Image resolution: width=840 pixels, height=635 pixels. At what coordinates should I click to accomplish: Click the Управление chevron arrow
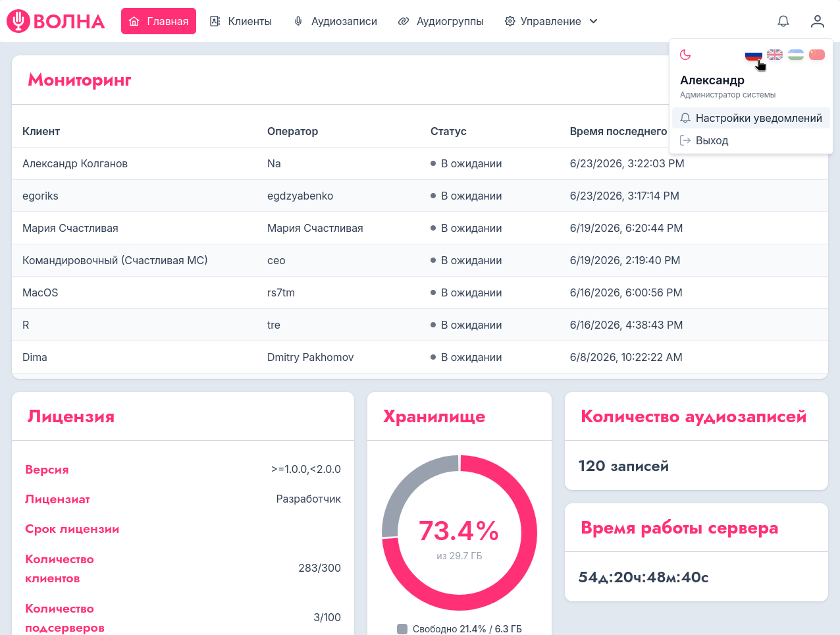(593, 21)
